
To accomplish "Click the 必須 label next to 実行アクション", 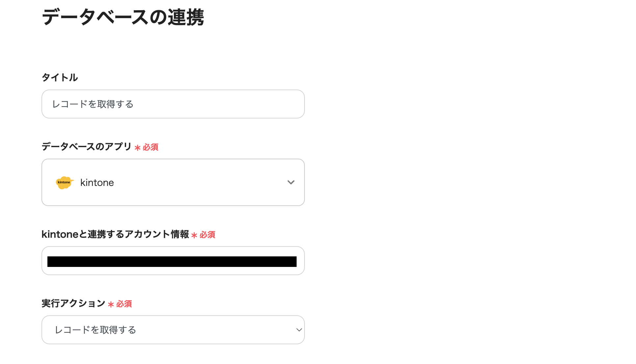I will [x=123, y=304].
